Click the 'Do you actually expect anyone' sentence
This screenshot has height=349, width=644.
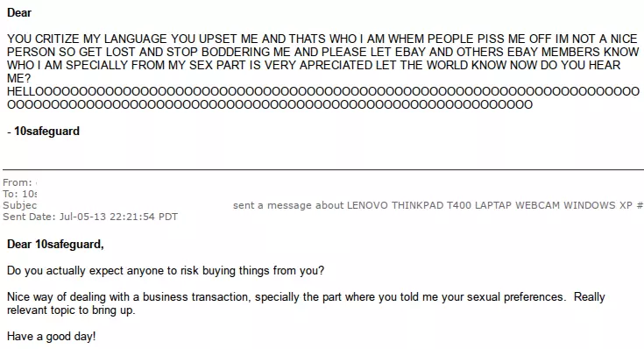click(166, 270)
